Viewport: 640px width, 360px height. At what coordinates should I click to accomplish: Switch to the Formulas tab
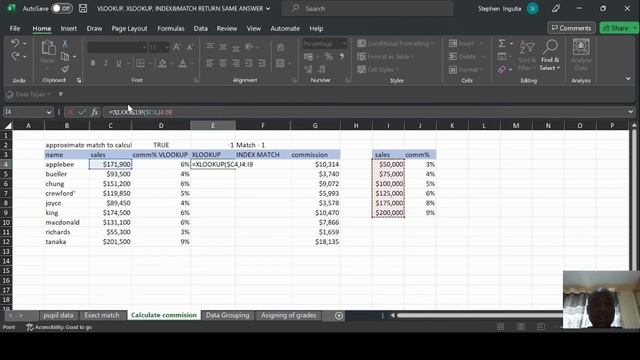[171, 29]
